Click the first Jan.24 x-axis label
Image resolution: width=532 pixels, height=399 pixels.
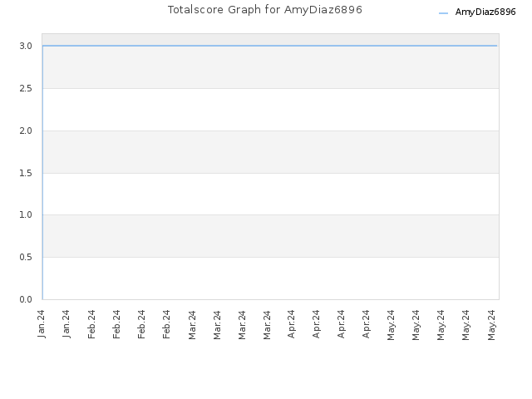click(x=42, y=324)
